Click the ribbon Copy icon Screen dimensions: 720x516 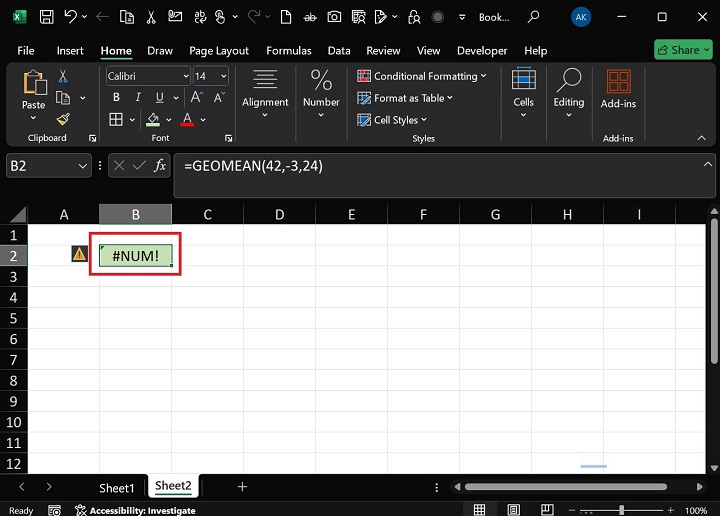[63, 98]
